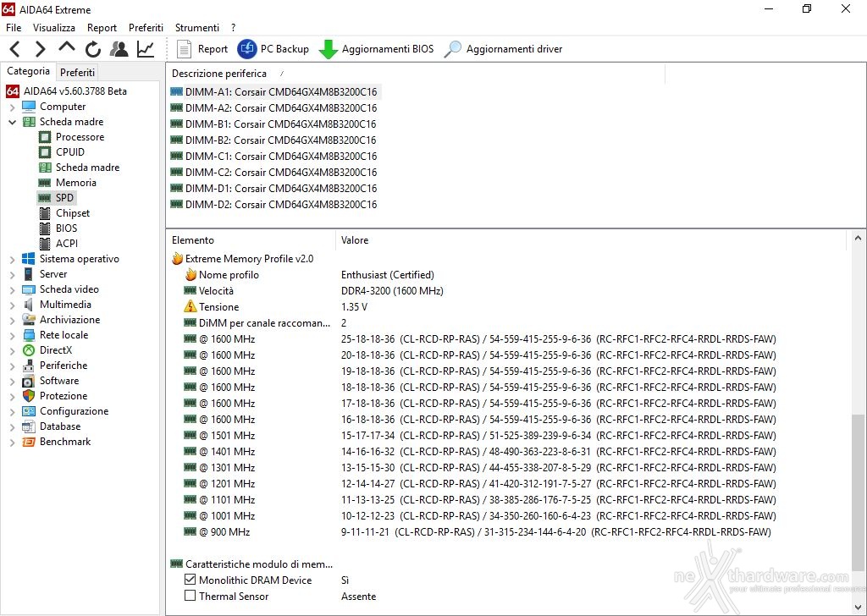This screenshot has height=616, width=867.
Task: Expand the Software tree node
Action: [x=12, y=382]
